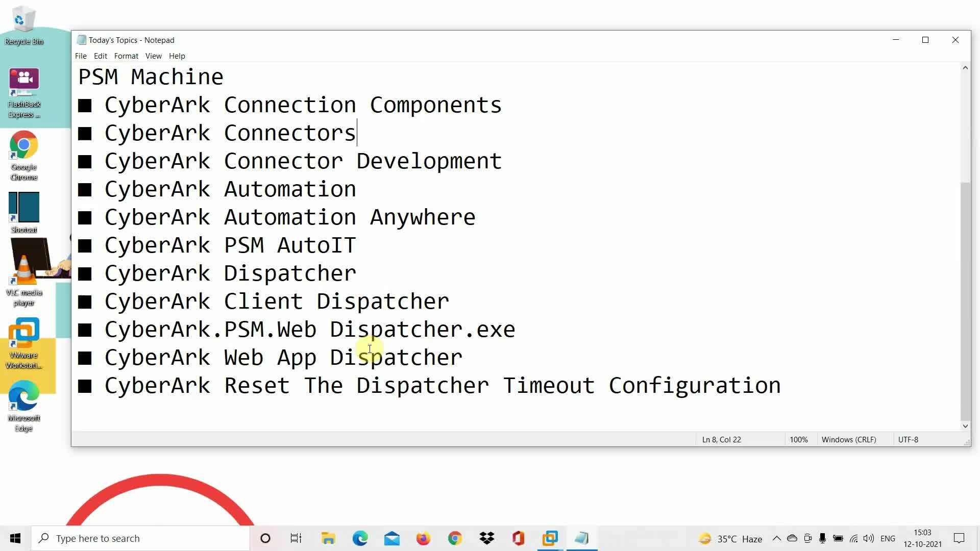
Task: Click the 'CyberArk Automation Anywhere' line
Action: [x=277, y=217]
